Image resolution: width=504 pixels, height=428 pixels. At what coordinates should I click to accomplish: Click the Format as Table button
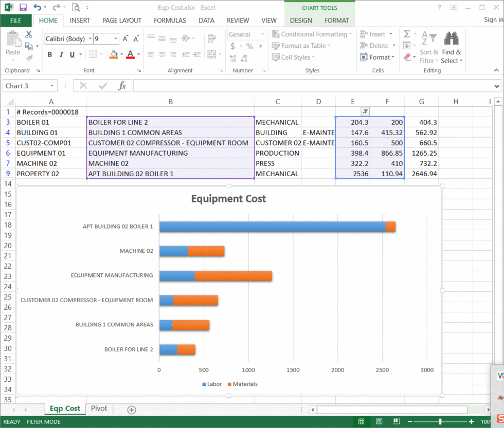[x=301, y=46]
